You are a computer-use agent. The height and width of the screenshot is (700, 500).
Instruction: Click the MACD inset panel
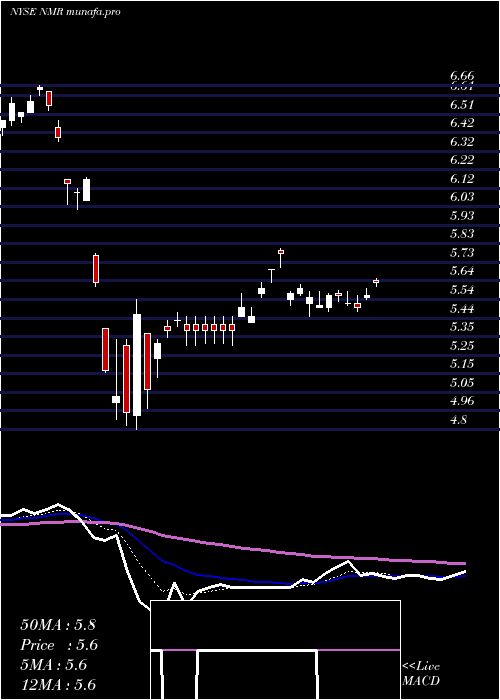tap(275, 650)
